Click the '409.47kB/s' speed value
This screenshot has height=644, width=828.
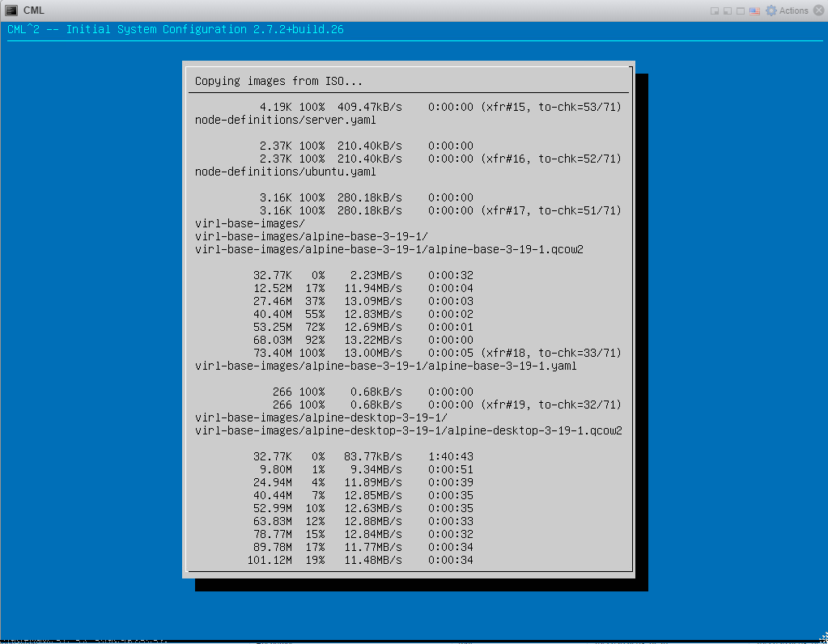pyautogui.click(x=370, y=107)
